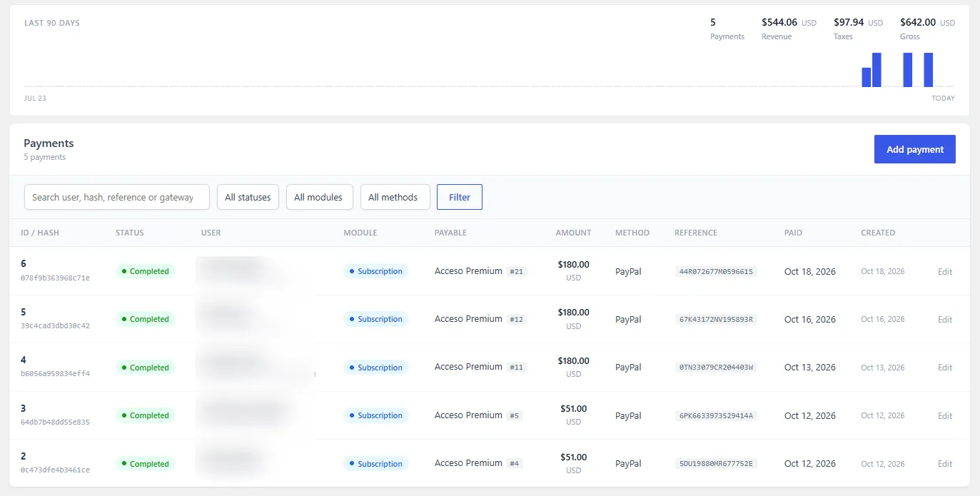
Task: Click hash 078f9b363968c71e
Action: tap(55, 278)
